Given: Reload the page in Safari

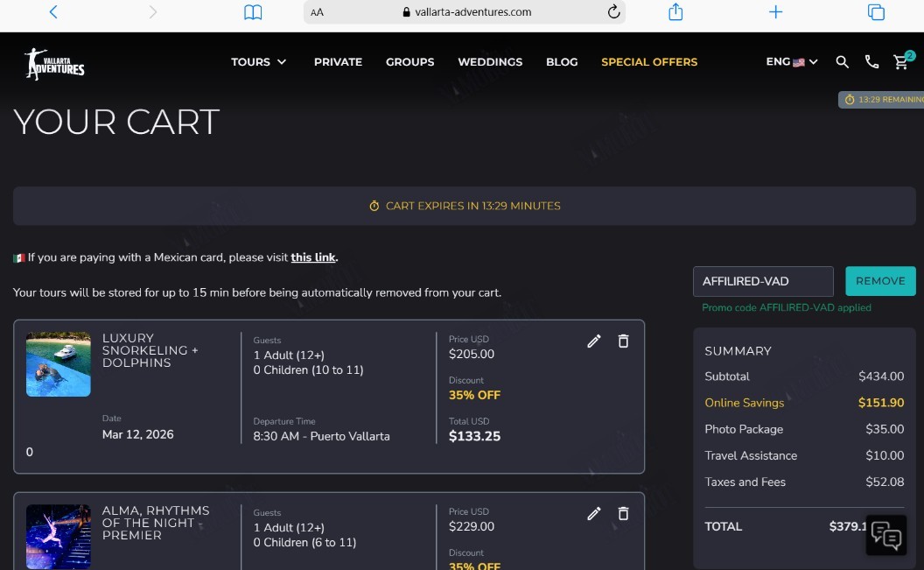Looking at the screenshot, I should [613, 11].
